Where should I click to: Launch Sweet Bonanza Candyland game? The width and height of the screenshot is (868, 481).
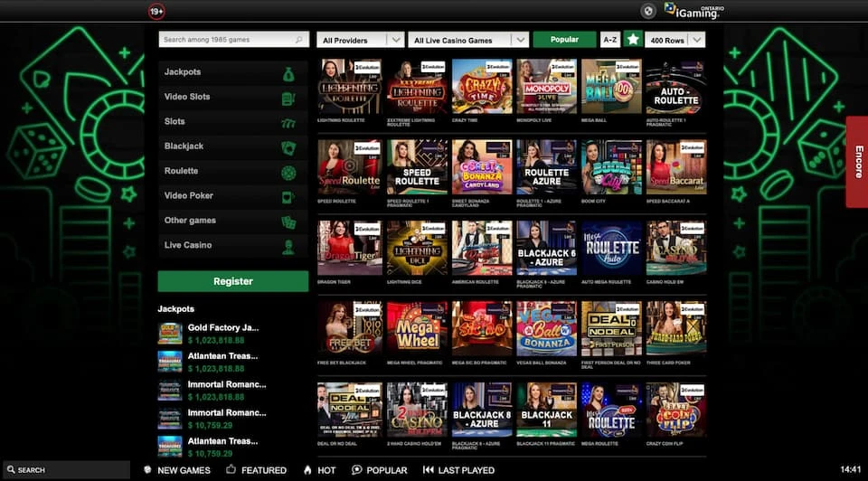tap(482, 167)
